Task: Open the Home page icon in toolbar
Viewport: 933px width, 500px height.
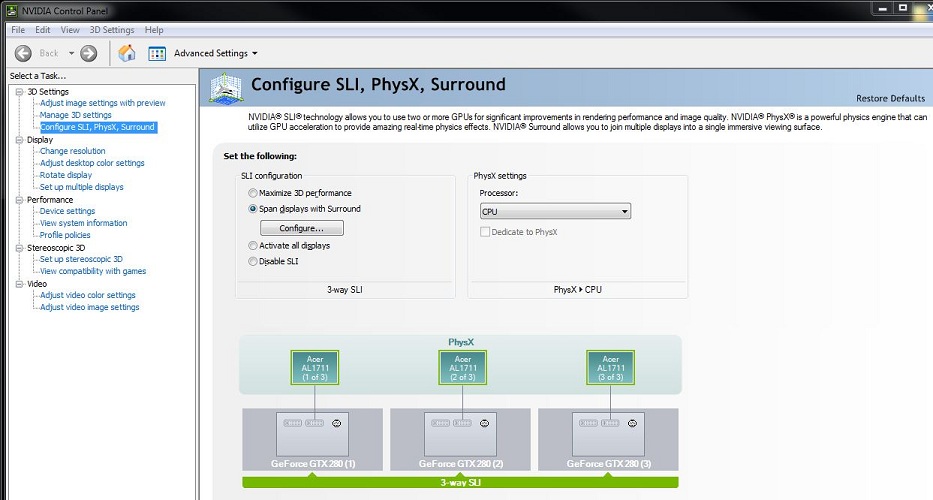Action: (127, 53)
